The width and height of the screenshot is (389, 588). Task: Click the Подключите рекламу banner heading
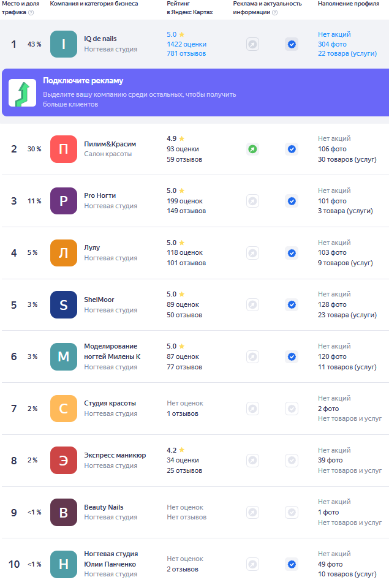[x=83, y=81]
